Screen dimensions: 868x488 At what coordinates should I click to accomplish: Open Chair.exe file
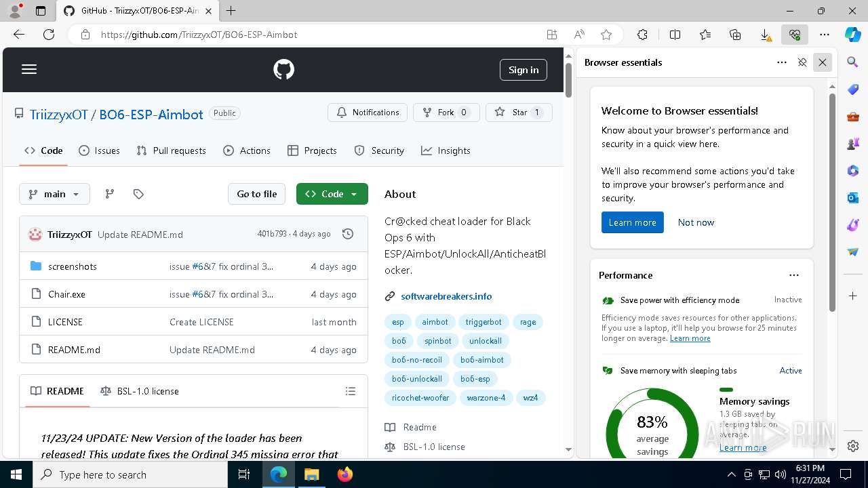coord(66,294)
